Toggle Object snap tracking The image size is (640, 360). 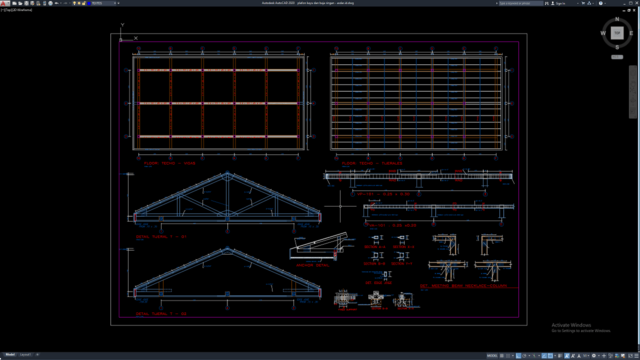[544, 356]
